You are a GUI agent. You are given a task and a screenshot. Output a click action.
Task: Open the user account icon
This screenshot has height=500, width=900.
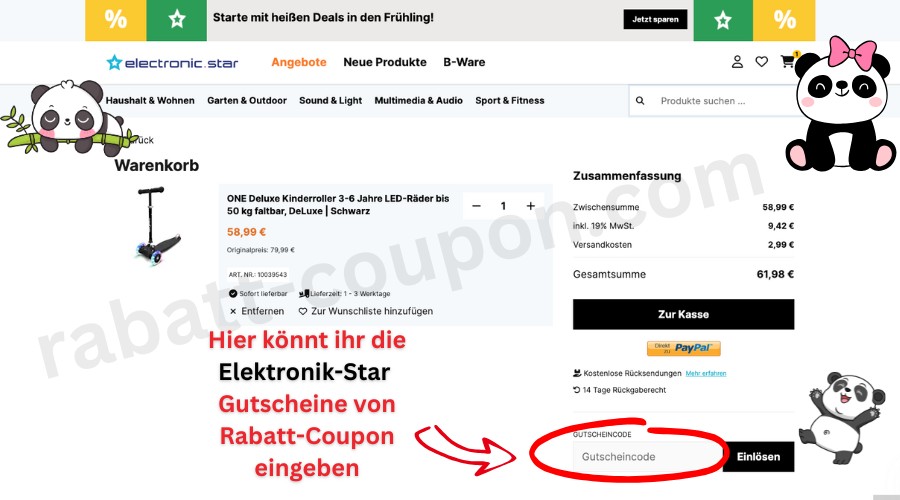(x=738, y=62)
